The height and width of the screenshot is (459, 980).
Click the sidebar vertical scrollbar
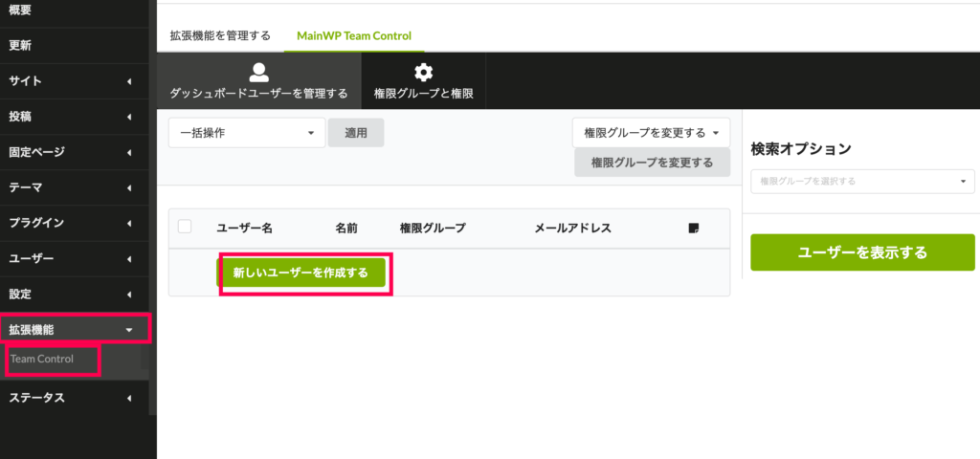click(x=152, y=207)
